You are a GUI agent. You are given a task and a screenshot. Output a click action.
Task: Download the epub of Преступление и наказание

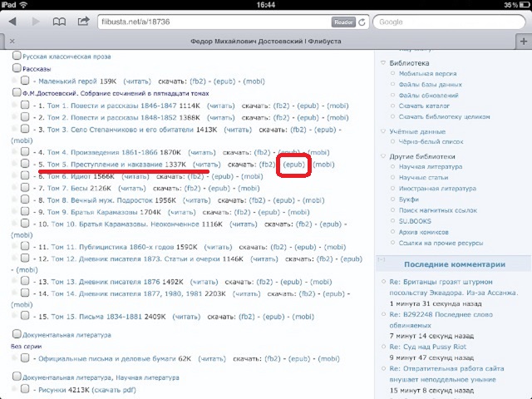pos(294,165)
